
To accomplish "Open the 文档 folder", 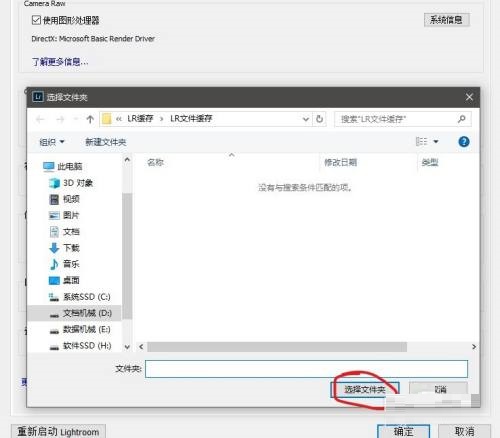I will point(65,232).
